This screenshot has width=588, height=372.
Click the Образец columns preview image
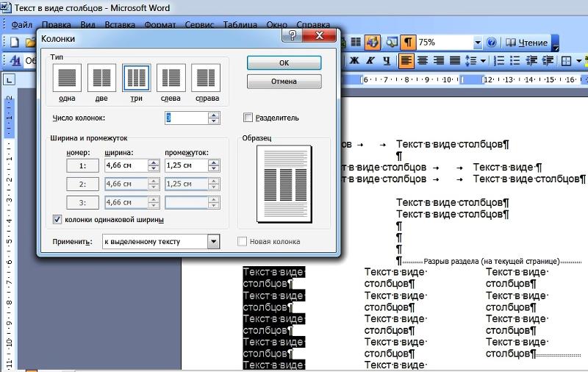[284, 184]
